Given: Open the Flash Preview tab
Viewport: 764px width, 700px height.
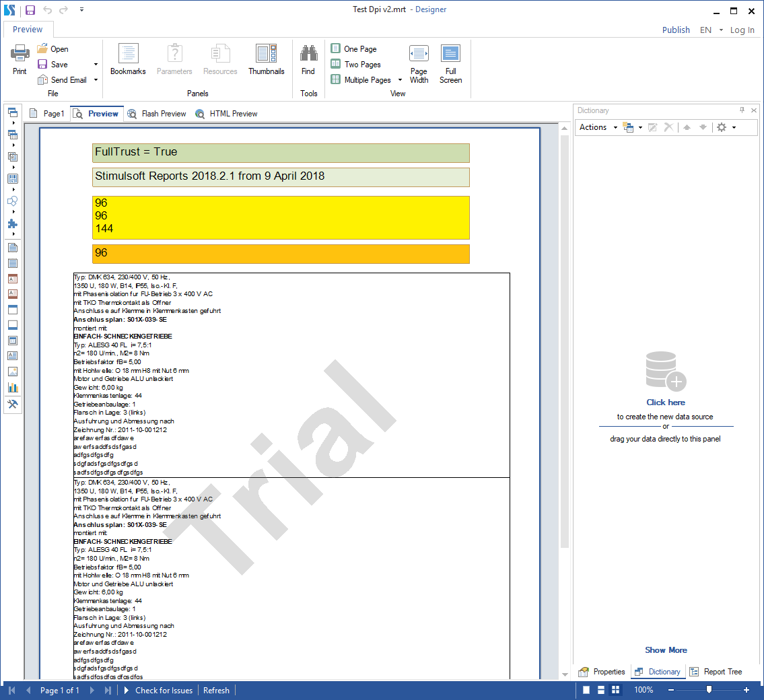Looking at the screenshot, I should (157, 114).
